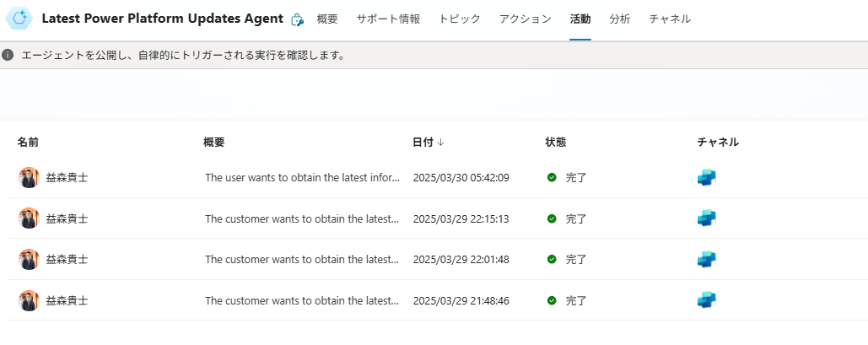Open the customer summary dated 21:48:46
Viewport: 868px width, 345px height.
pyautogui.click(x=302, y=300)
